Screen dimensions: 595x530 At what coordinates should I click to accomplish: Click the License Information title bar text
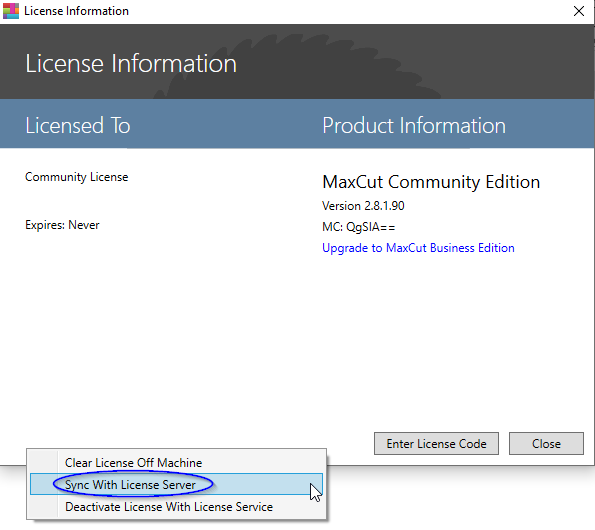76,11
